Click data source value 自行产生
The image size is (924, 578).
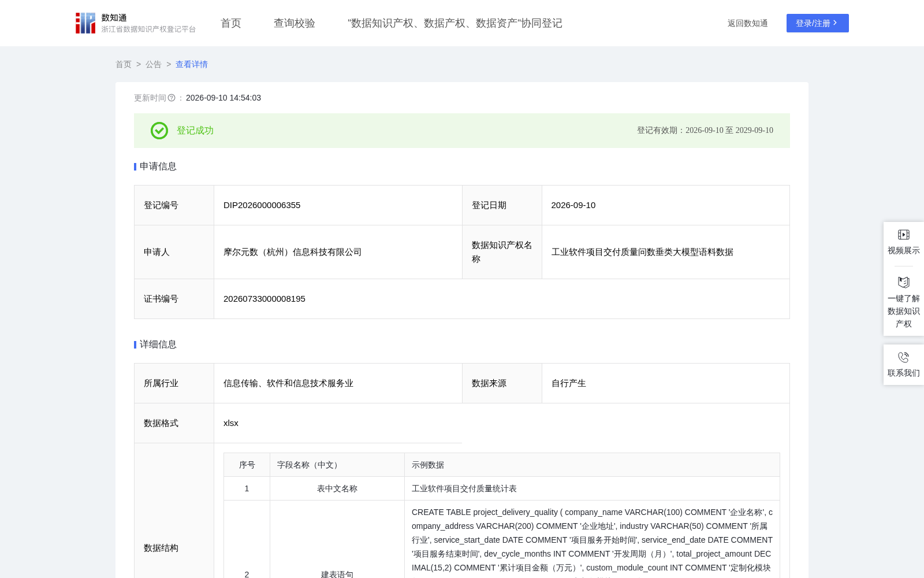[x=569, y=383]
